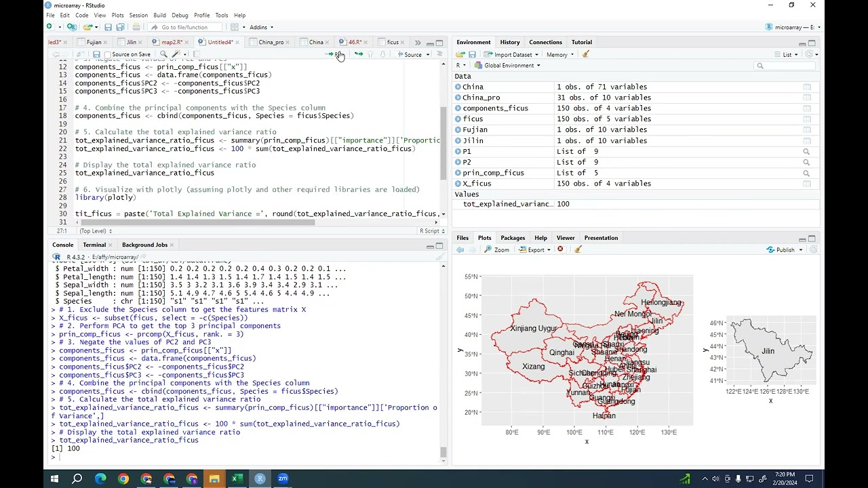Create a new file with the plus icon

pos(50,27)
